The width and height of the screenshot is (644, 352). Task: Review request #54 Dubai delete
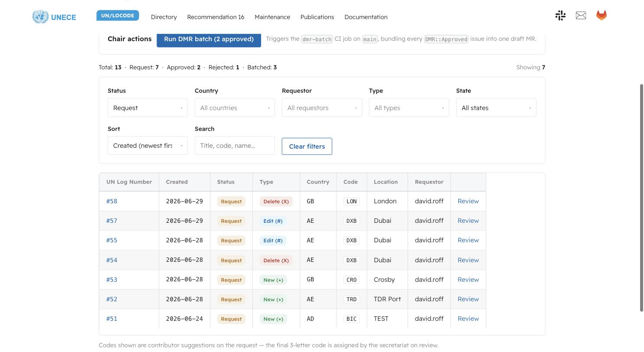tap(468, 260)
